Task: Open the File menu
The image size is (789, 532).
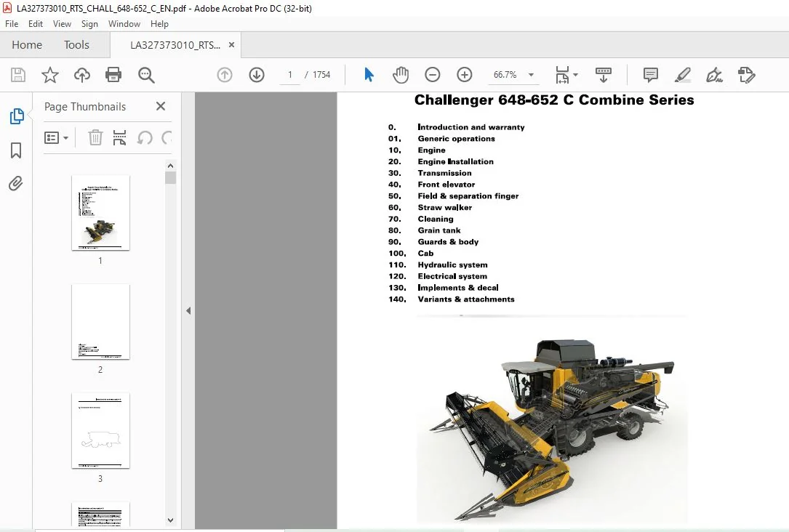Action: coord(12,24)
